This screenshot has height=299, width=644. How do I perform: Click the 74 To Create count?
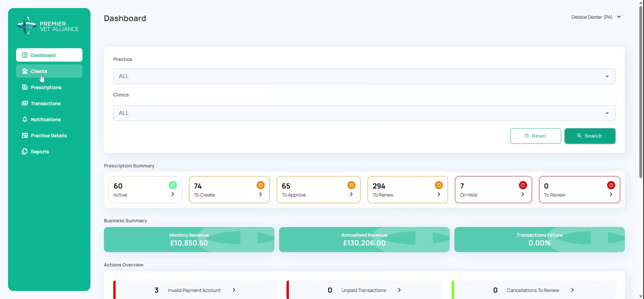point(198,186)
